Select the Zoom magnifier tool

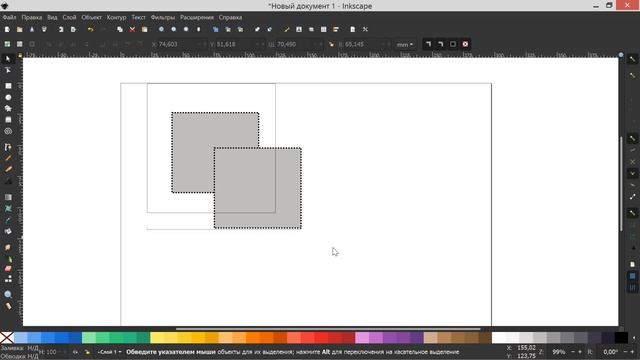tap(8, 295)
